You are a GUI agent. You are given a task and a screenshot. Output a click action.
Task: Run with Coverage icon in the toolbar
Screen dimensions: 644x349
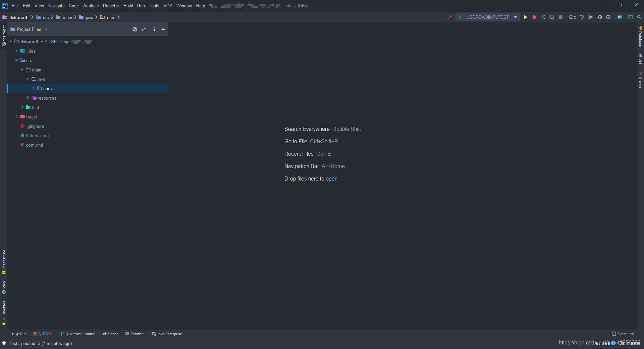[543, 17]
